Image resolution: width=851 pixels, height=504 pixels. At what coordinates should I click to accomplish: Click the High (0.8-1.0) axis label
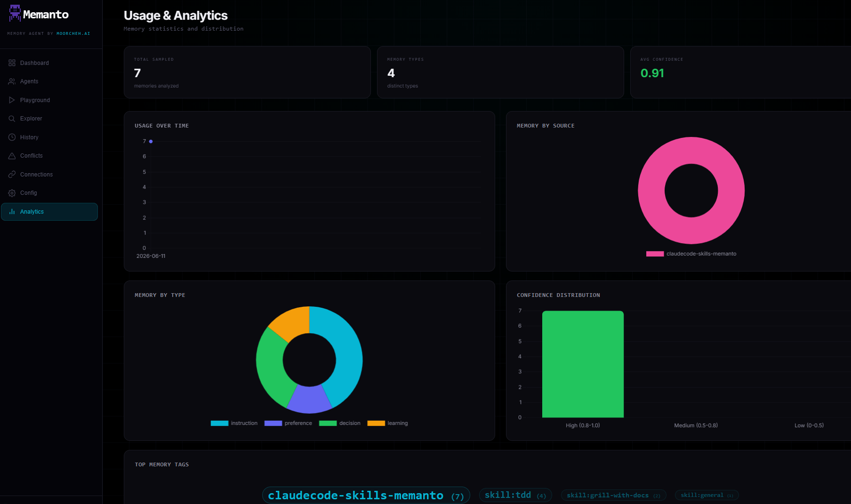(583, 425)
